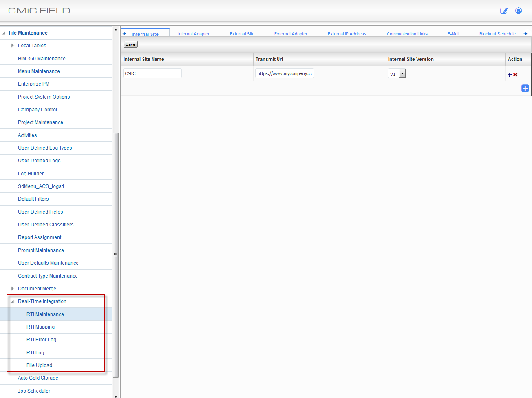Click the Internal Site Name input field
Viewport: 532px width, 398px height.
152,73
